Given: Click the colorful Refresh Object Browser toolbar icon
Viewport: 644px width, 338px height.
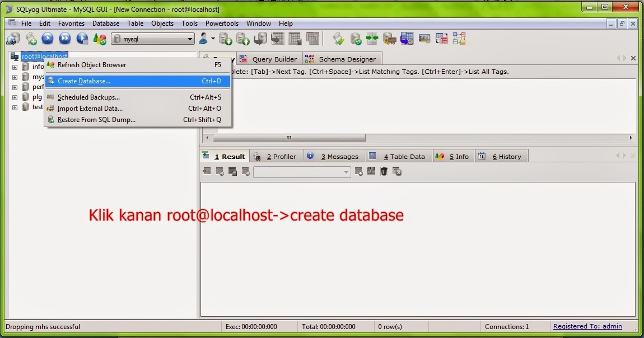Looking at the screenshot, I should pos(99,39).
